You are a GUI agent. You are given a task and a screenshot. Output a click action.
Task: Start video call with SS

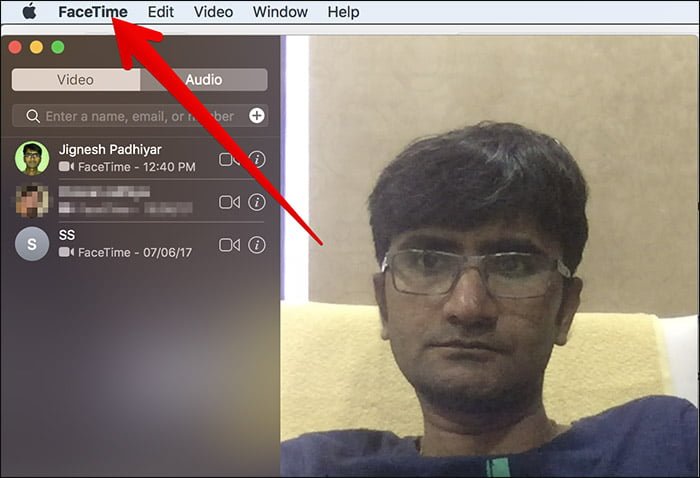(x=229, y=245)
